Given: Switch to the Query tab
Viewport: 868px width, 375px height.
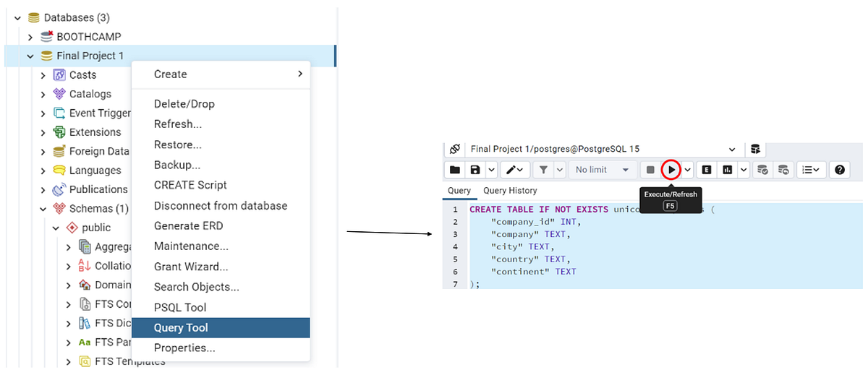Looking at the screenshot, I should point(459,191).
